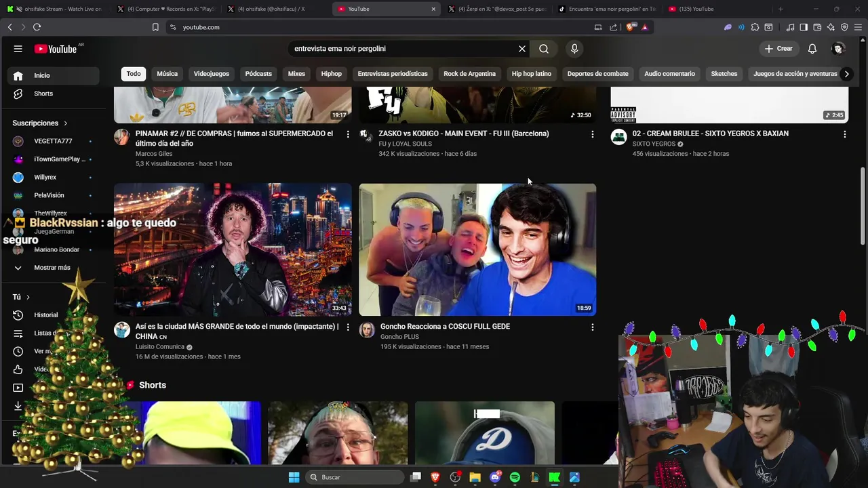This screenshot has height=488, width=868.
Task: Open Willyrex subscription channel
Action: tap(54, 178)
